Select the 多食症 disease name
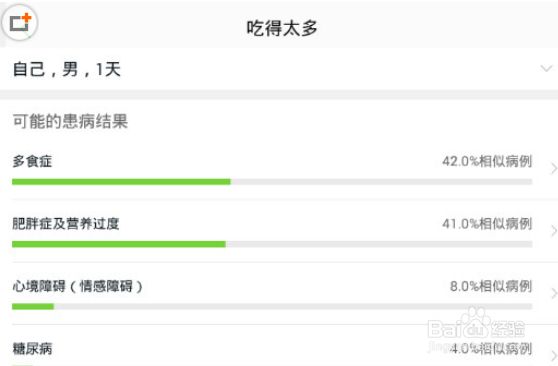Viewport: 558px width, 366px height. coord(32,161)
